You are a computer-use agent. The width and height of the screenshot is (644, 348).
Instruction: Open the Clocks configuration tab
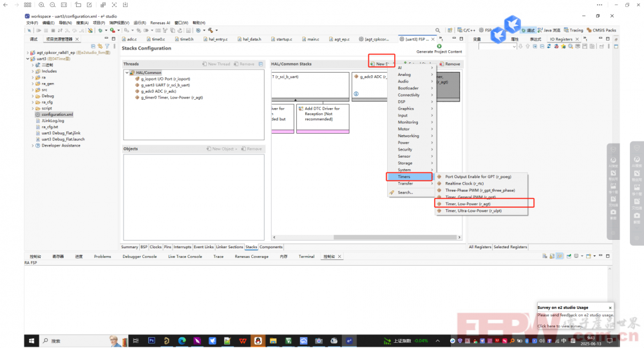click(156, 247)
